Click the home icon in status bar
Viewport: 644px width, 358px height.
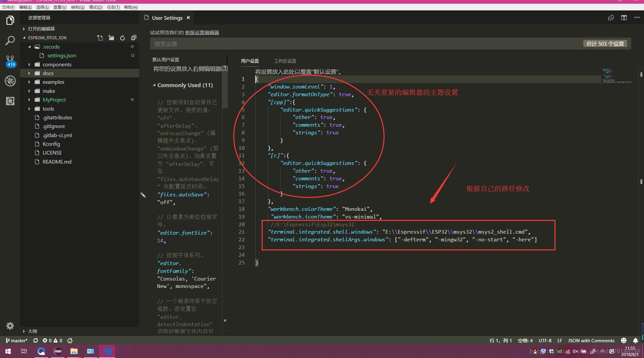[70, 340]
